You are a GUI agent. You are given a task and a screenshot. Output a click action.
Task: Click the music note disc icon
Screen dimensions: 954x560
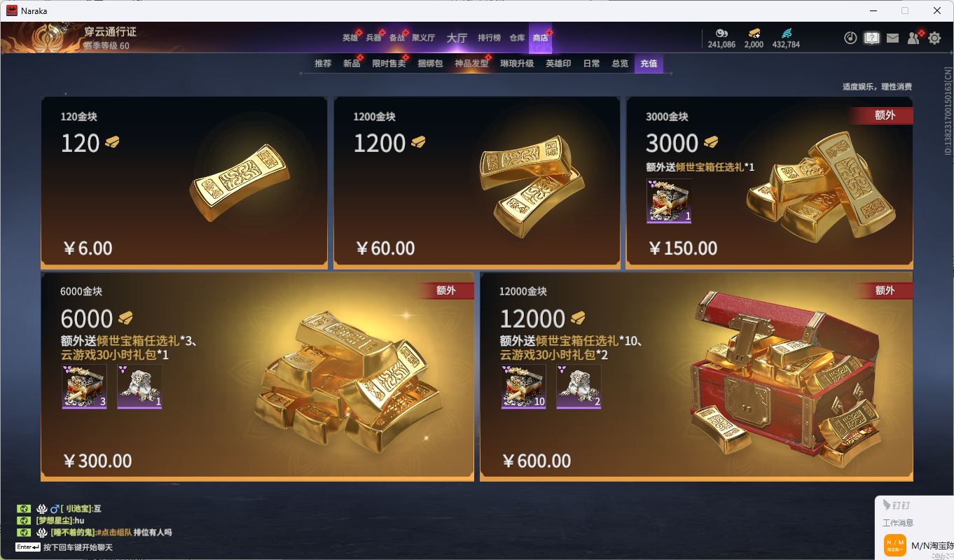point(850,38)
